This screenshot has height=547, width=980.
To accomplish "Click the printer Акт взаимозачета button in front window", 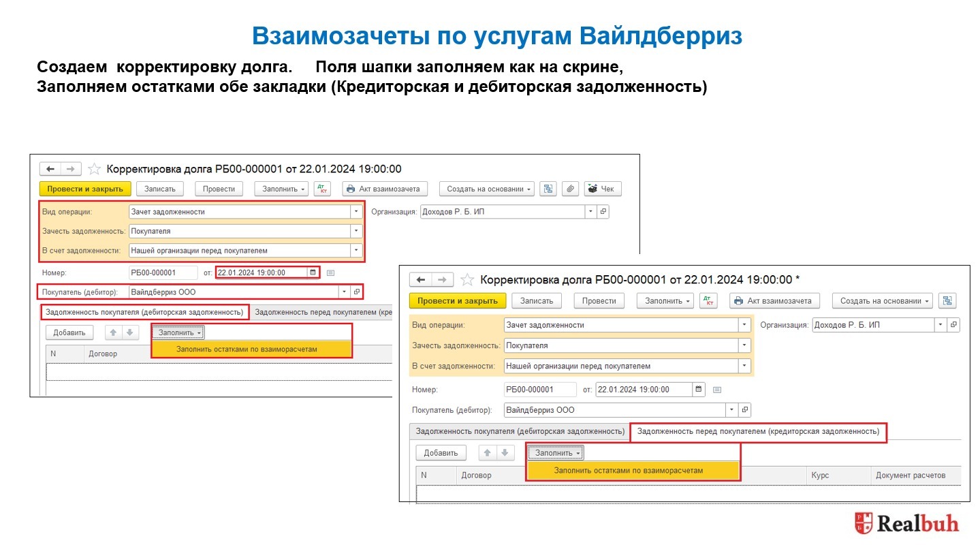I will [x=775, y=300].
